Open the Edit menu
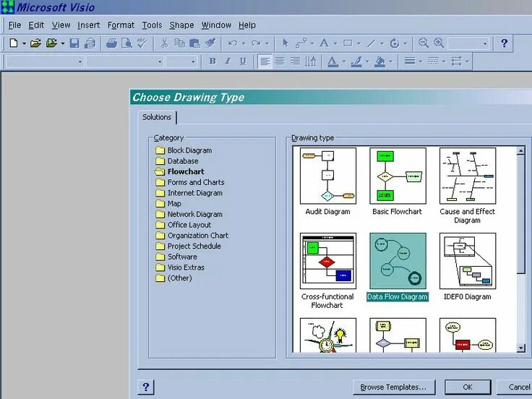Viewport: 532px width, 399px height. click(x=36, y=25)
